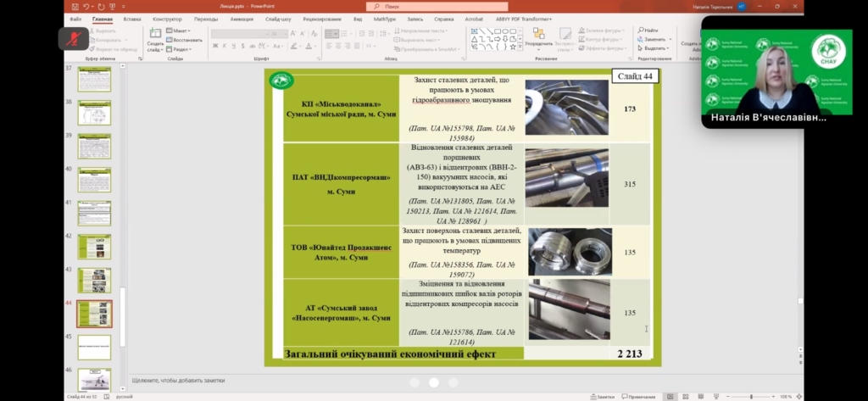Start slideshow from beginning via title bar icon
This screenshot has width=868, height=401.
[x=110, y=7]
